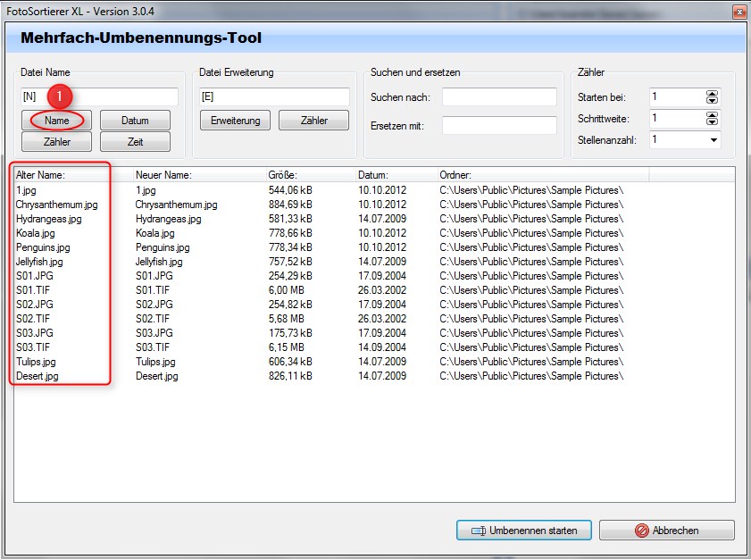Click the 6,00 MB size cell
The width and height of the screenshot is (751, 560).
tap(287, 290)
